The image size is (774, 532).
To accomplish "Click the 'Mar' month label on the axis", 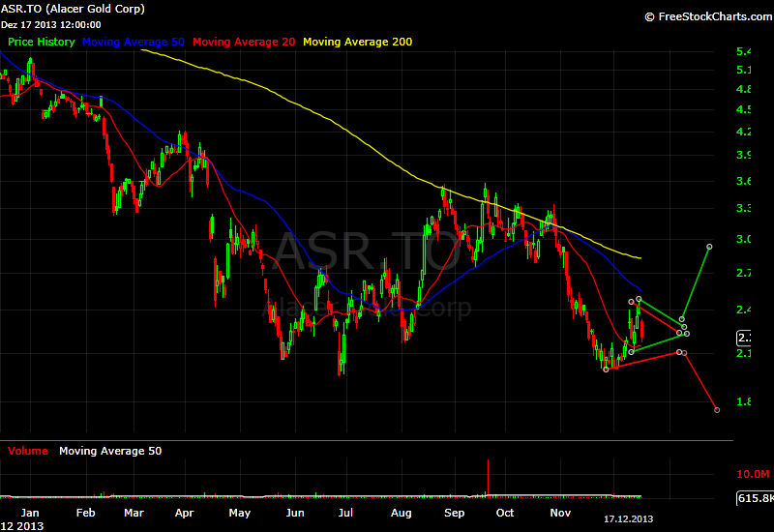I will 134,513.
